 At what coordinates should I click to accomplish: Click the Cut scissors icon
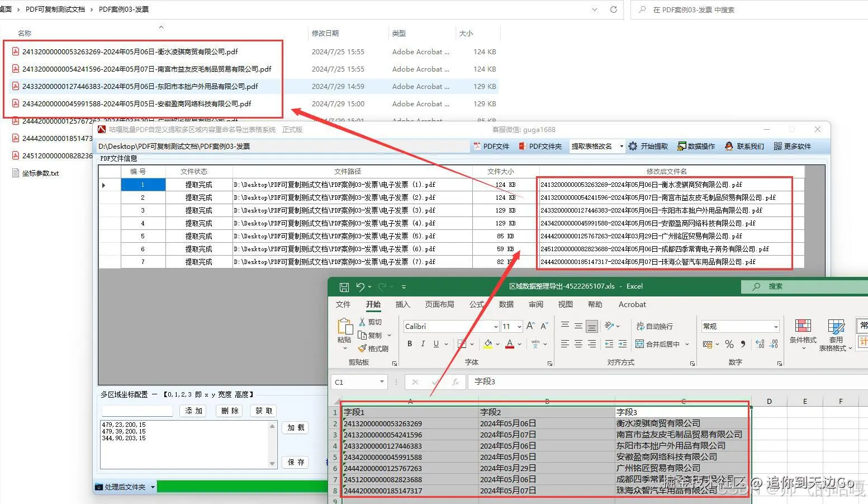pyautogui.click(x=362, y=322)
